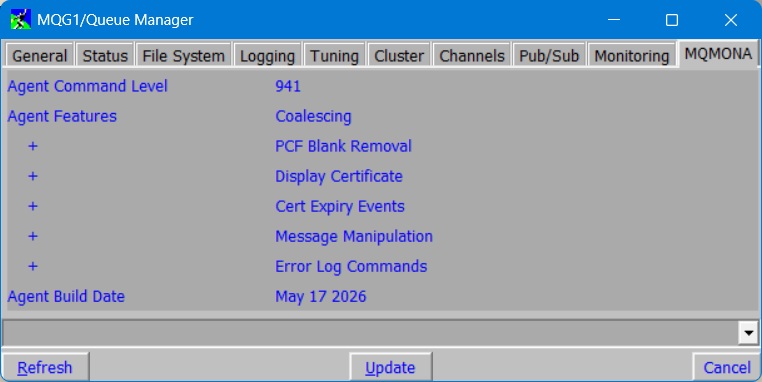The width and height of the screenshot is (762, 382).
Task: Click the MQG1/Queue Manager title bar app icon
Action: (x=20, y=20)
